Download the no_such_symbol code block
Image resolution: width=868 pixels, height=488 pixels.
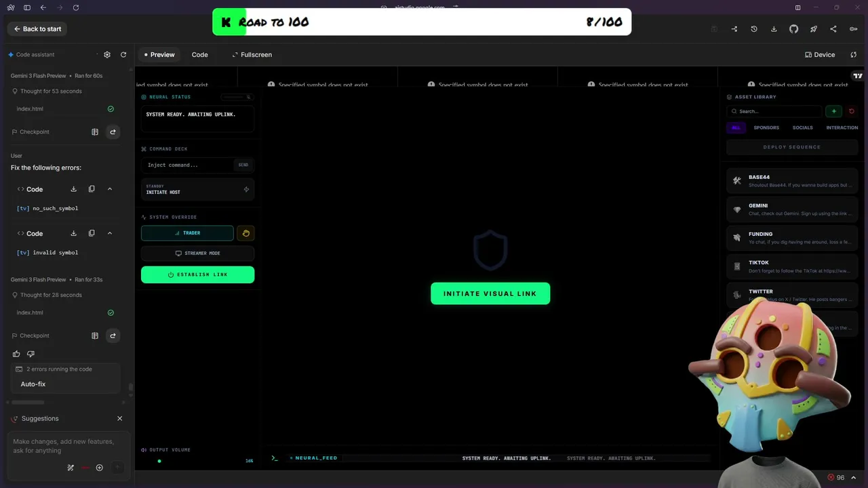(x=74, y=189)
